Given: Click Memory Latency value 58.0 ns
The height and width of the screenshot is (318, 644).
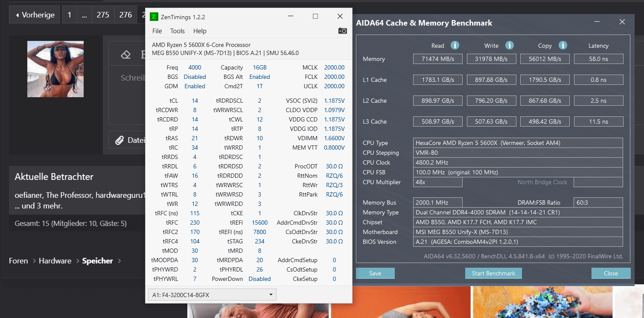Looking at the screenshot, I should [598, 59].
